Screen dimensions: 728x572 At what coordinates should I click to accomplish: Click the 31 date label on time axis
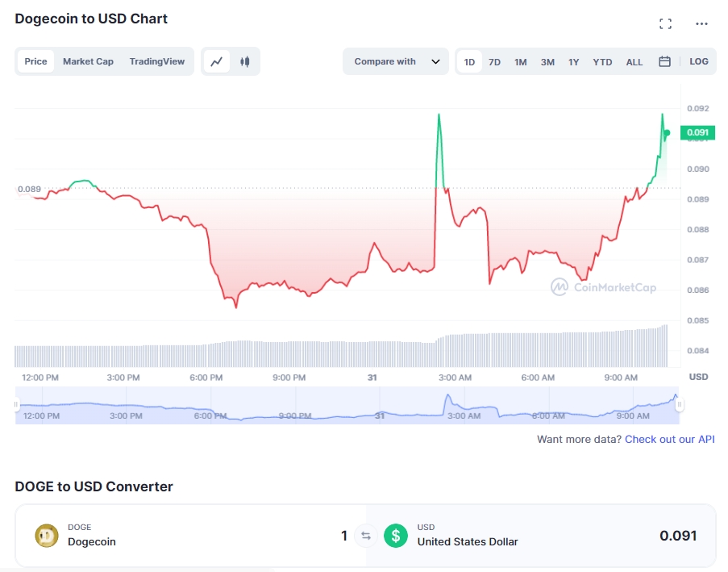[x=372, y=378]
